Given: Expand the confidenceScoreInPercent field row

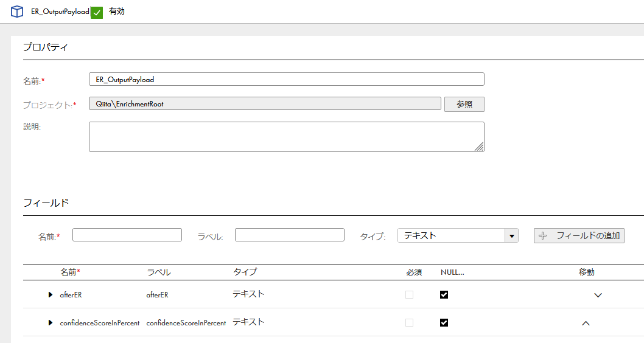Looking at the screenshot, I should [x=50, y=322].
